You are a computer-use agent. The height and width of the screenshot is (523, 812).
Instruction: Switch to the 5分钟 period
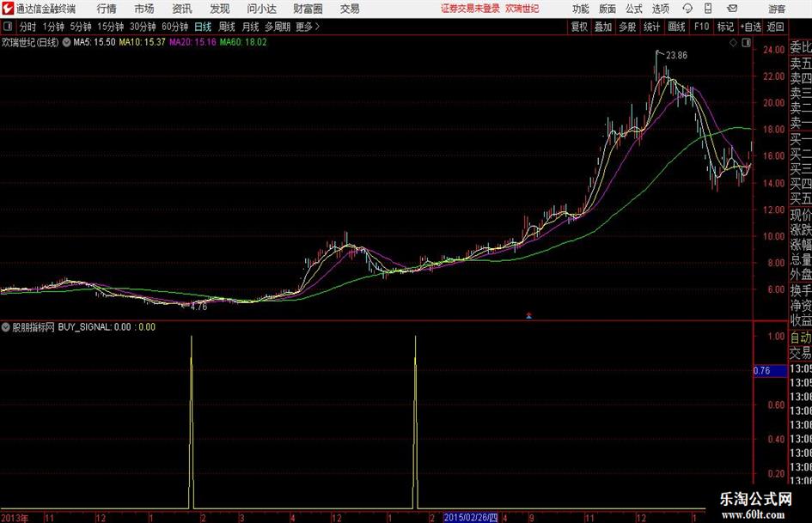click(x=80, y=27)
